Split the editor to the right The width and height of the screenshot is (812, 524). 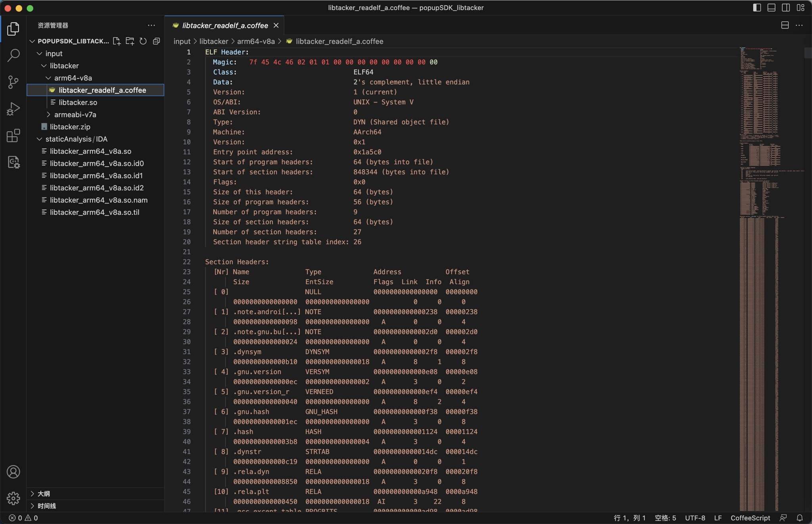(785, 25)
